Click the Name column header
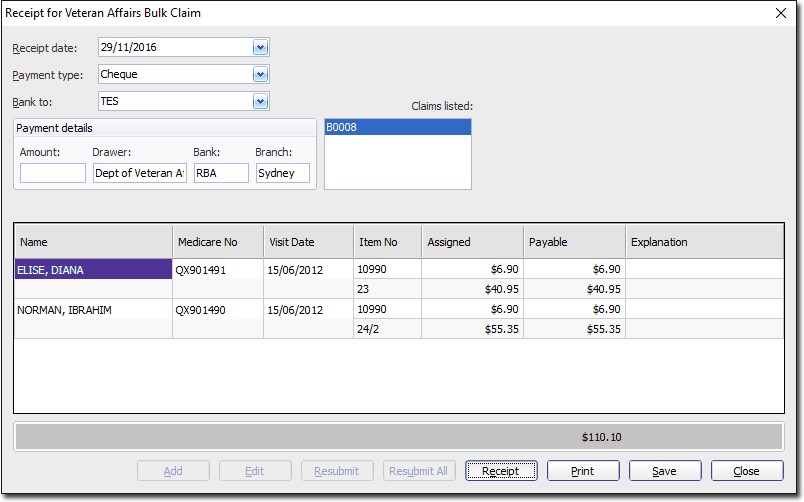 pyautogui.click(x=93, y=242)
